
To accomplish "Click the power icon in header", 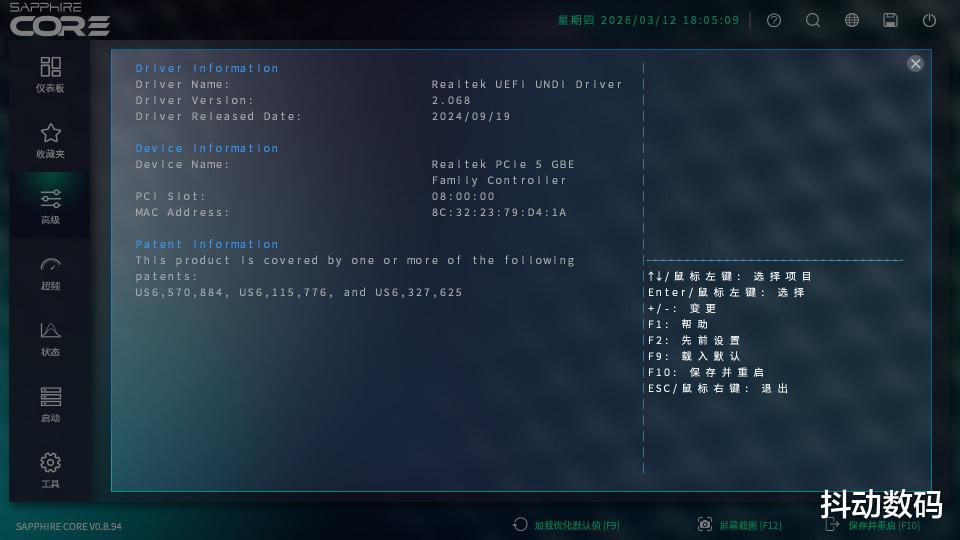I will (929, 20).
